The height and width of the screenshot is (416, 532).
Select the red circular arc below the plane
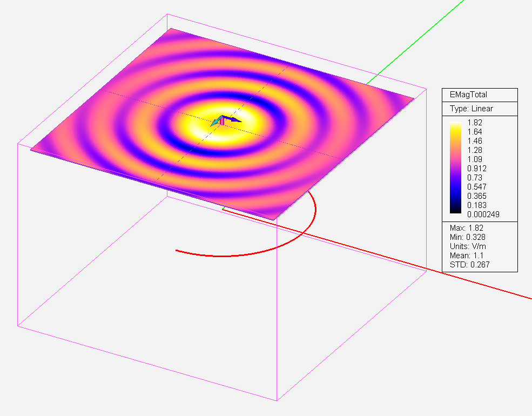point(243,254)
